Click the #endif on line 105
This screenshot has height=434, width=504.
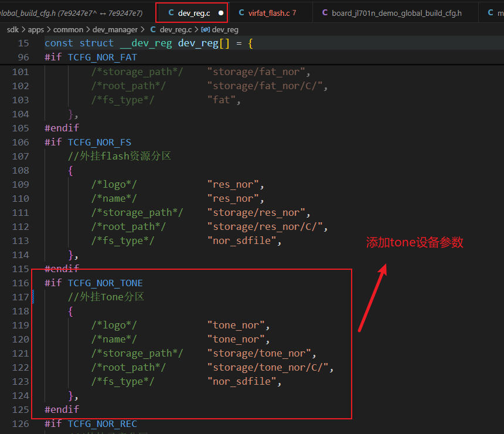[x=62, y=128]
